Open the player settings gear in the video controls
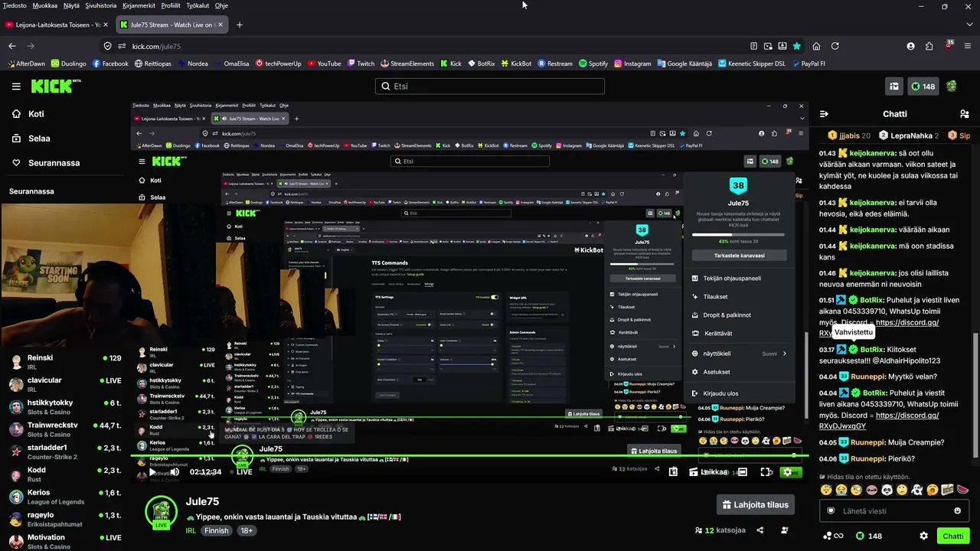 788,471
